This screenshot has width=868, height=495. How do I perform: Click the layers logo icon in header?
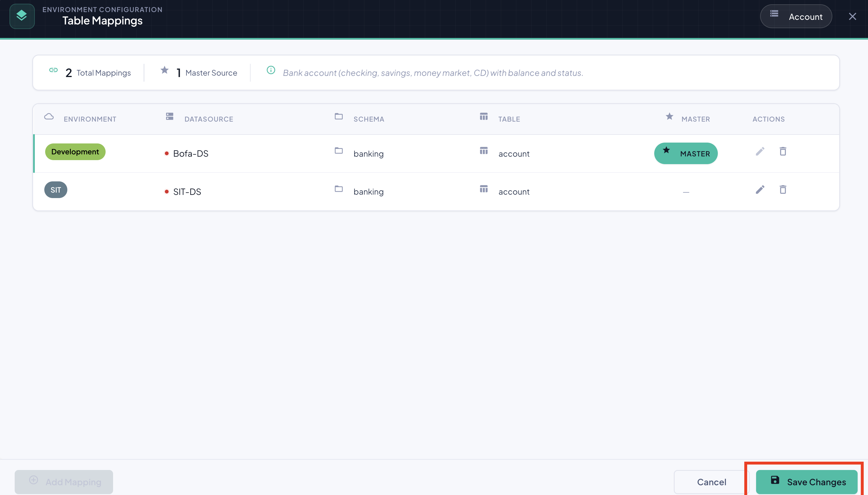pyautogui.click(x=22, y=16)
